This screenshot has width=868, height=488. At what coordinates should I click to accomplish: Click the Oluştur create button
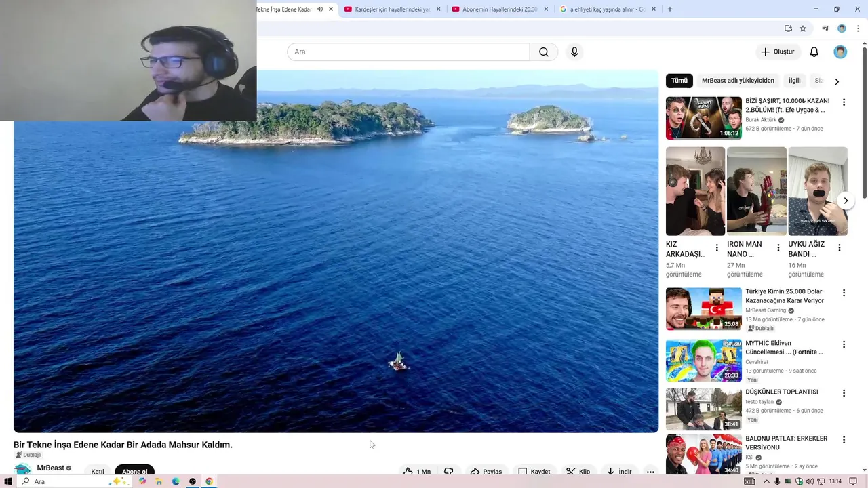pyautogui.click(x=778, y=52)
